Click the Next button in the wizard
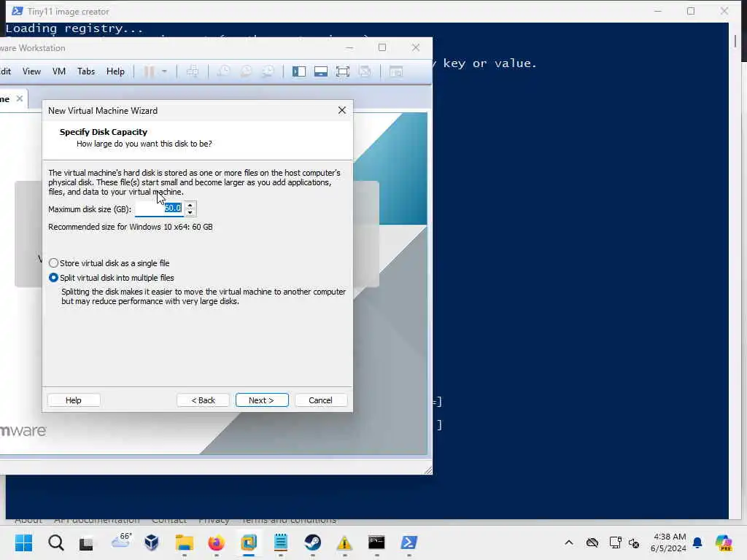The width and height of the screenshot is (747, 560). (x=262, y=400)
